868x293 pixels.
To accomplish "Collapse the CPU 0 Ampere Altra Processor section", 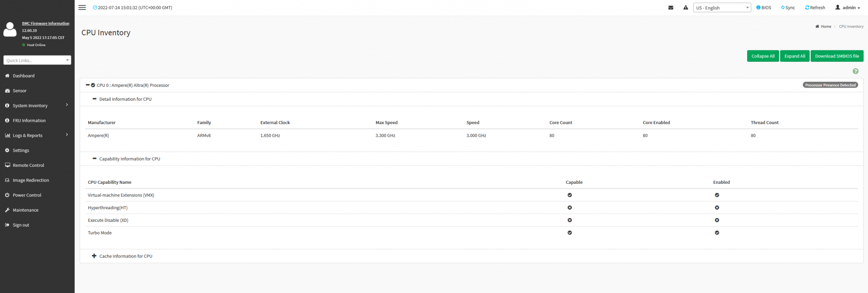I will click(88, 85).
